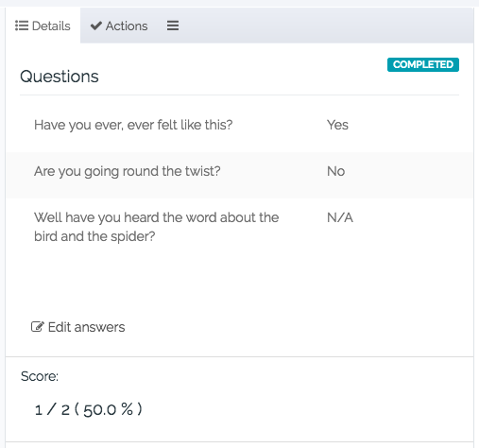Viewport: 479px width, 448px height.
Task: Switch to the Actions tab
Action: click(x=119, y=26)
